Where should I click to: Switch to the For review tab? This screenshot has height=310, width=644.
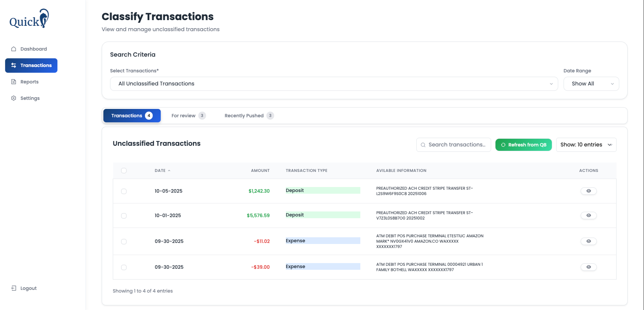188,116
